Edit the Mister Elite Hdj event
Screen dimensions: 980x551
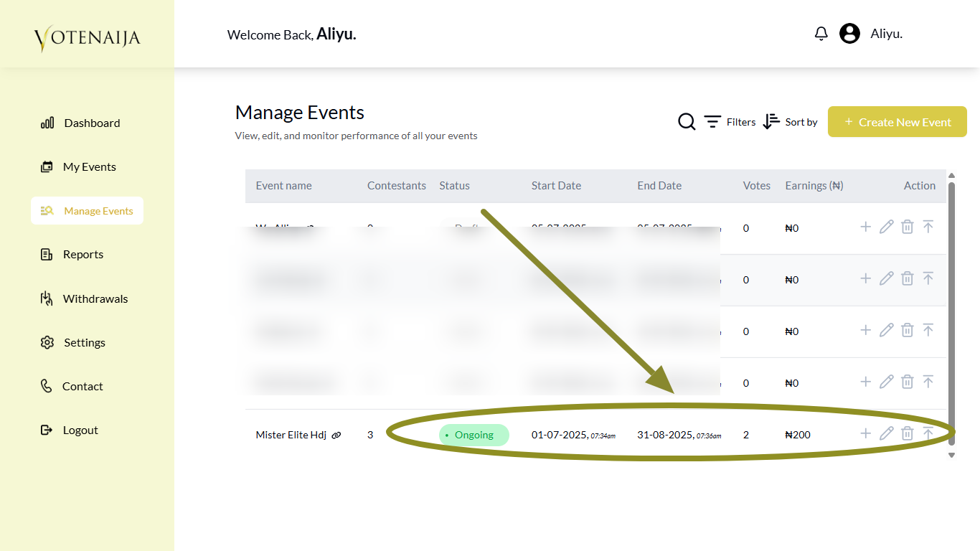(x=886, y=433)
